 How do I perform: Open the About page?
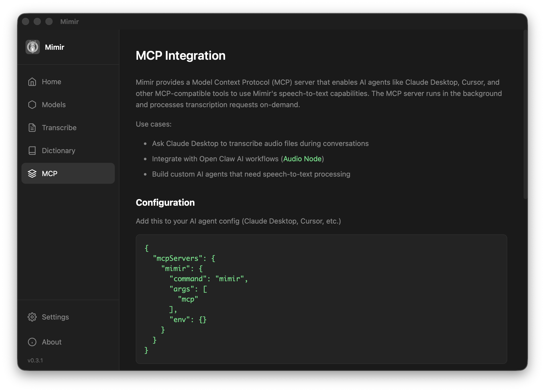point(52,342)
